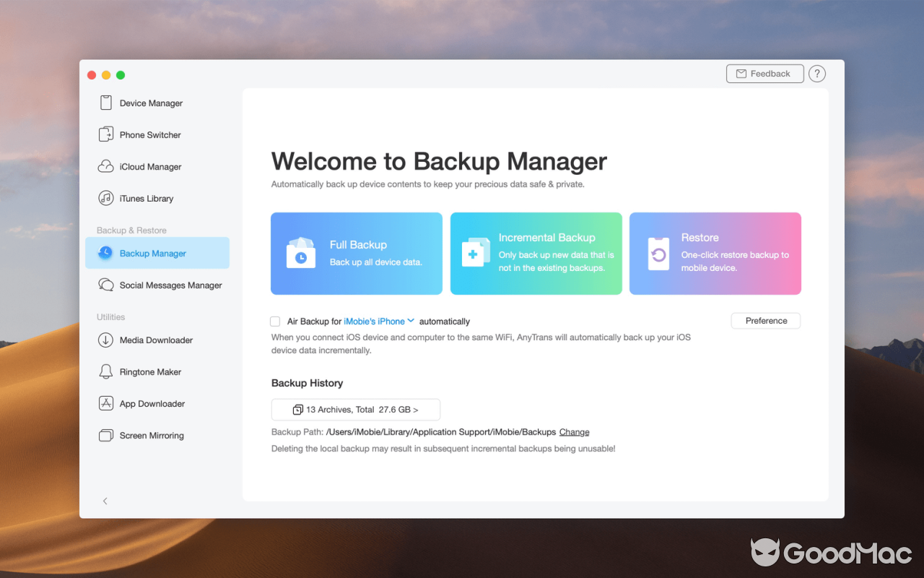
Task: Start an Incremental Backup
Action: click(x=536, y=254)
